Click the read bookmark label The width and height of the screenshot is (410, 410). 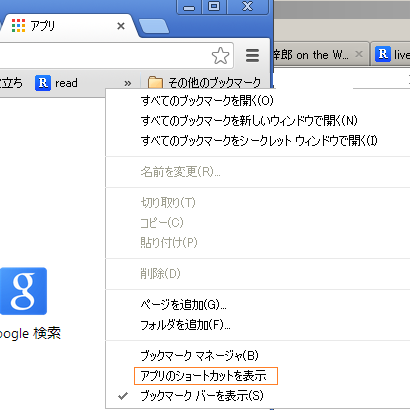[x=66, y=83]
